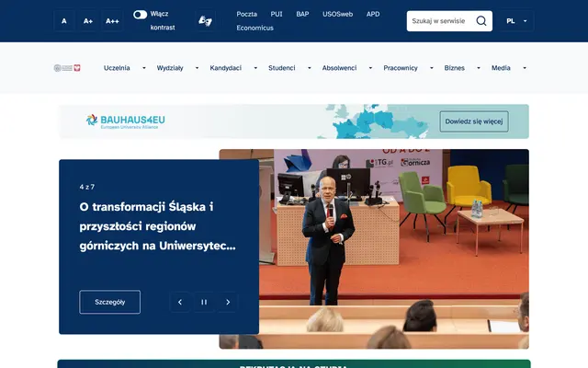588x368 pixels.
Task: Open the slide headline O transformacji Śląska
Action: [x=157, y=226]
